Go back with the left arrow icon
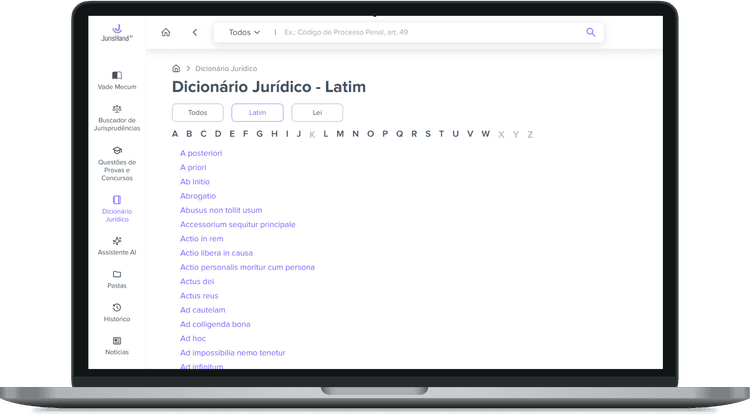750x416 pixels. coord(195,32)
